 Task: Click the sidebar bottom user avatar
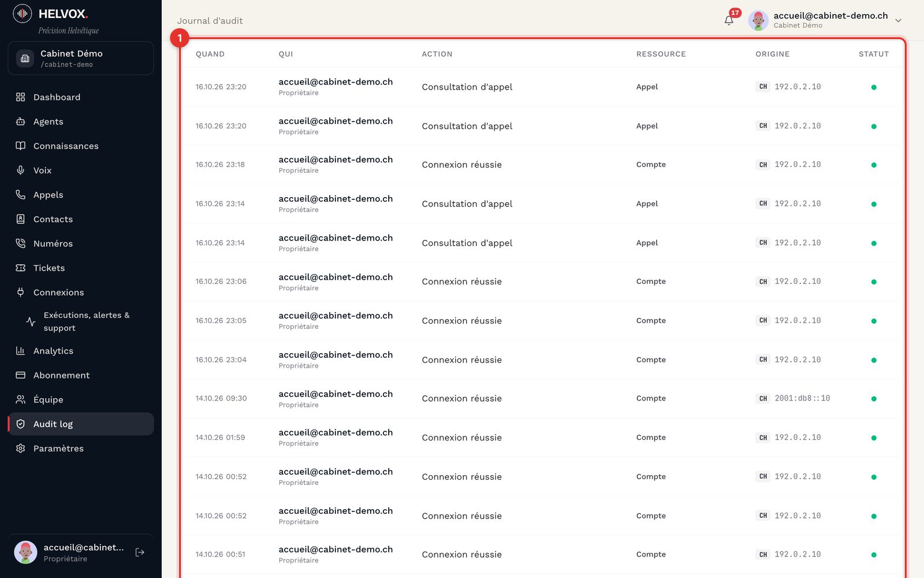pos(25,553)
